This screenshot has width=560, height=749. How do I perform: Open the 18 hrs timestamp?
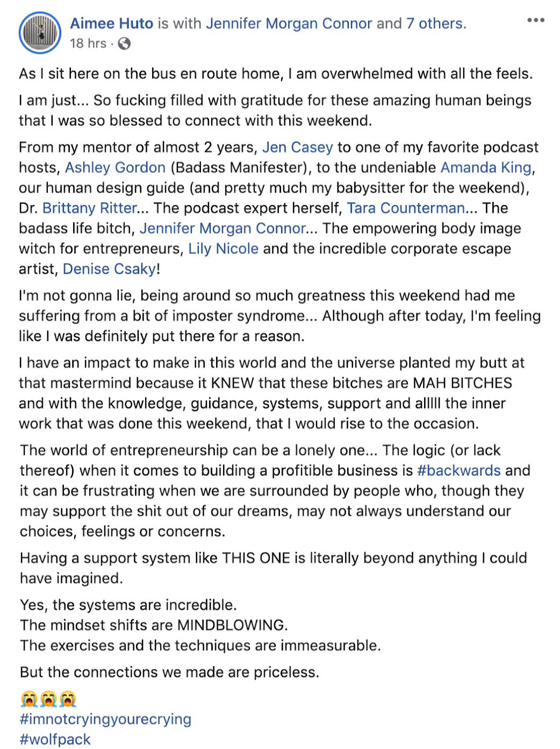point(88,44)
